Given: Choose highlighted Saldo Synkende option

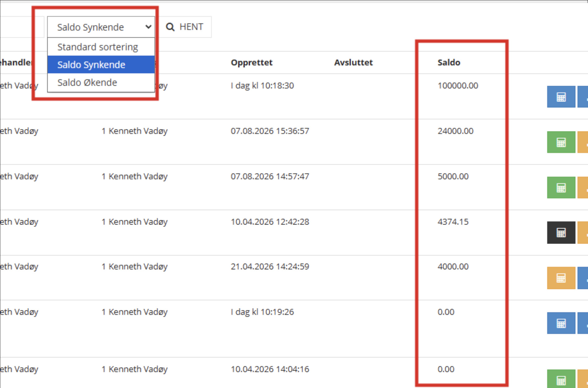Looking at the screenshot, I should tap(101, 65).
